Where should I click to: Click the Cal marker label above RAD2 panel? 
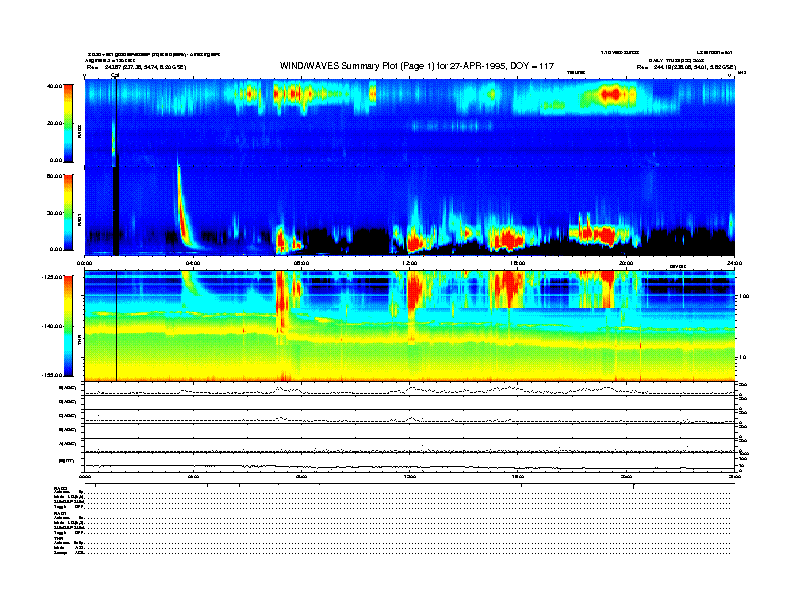coord(115,75)
